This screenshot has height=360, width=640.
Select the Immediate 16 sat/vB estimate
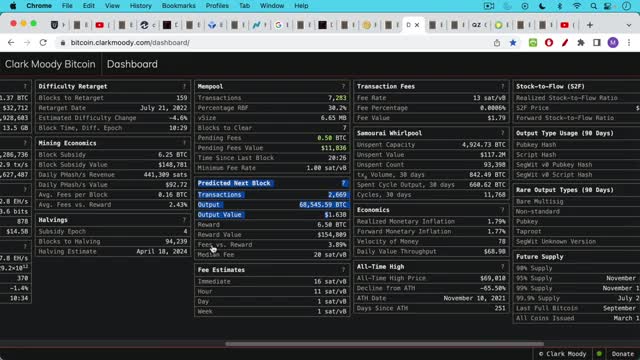click(x=330, y=281)
